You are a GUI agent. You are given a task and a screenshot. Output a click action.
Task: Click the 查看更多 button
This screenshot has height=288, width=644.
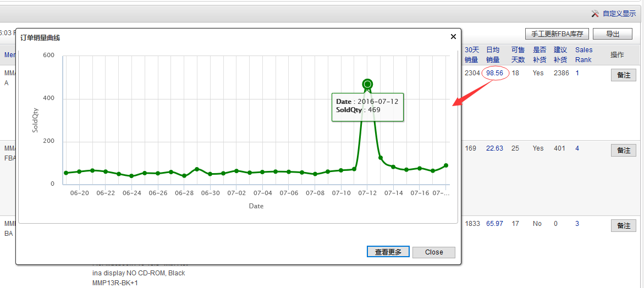coord(388,252)
